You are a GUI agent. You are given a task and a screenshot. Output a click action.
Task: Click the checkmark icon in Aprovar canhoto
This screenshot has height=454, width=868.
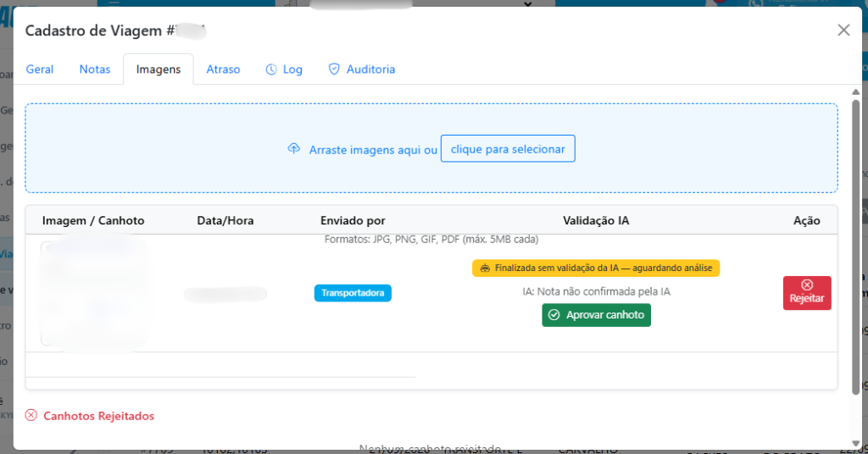554,314
